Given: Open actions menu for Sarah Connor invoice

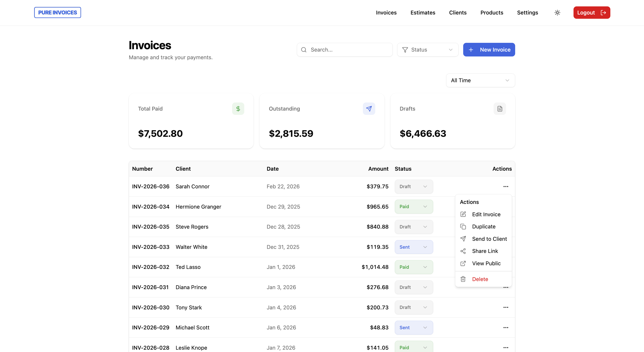Looking at the screenshot, I should tap(506, 186).
